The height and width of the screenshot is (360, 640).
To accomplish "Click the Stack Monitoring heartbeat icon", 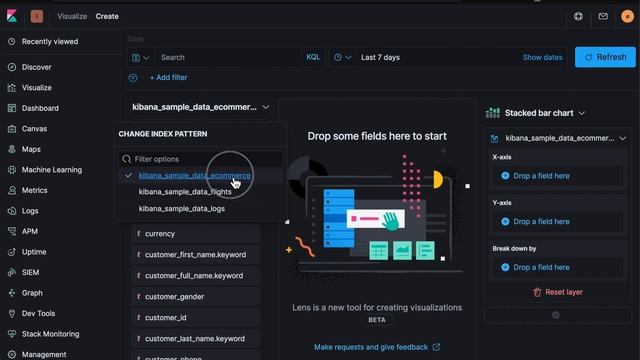I will (x=12, y=334).
